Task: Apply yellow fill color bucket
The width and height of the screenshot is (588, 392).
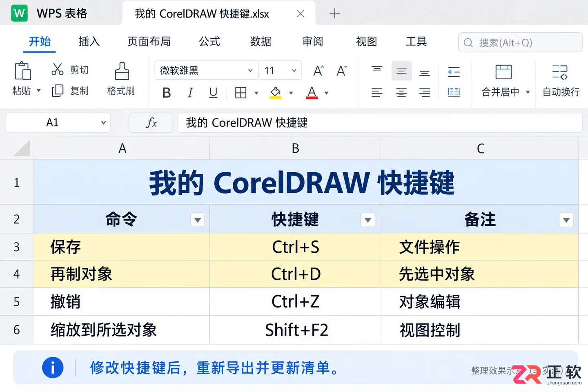Action: (x=276, y=93)
